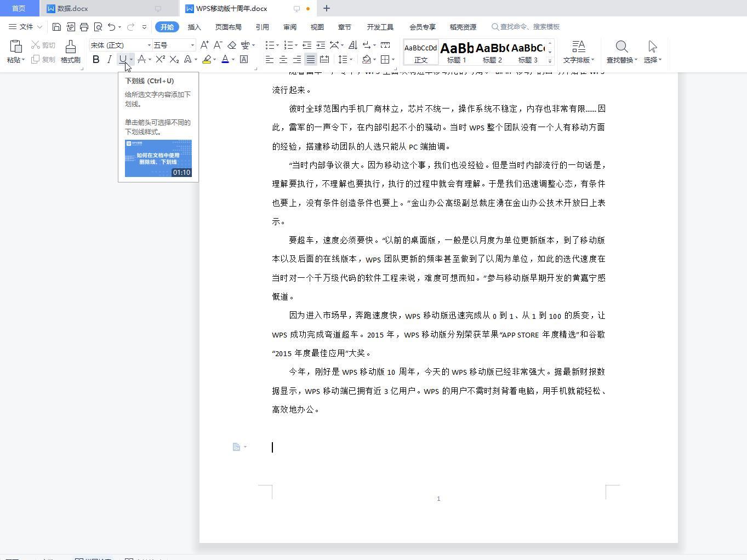Click the new tab plus button
Image resolution: width=747 pixels, height=560 pixels.
[x=327, y=8]
